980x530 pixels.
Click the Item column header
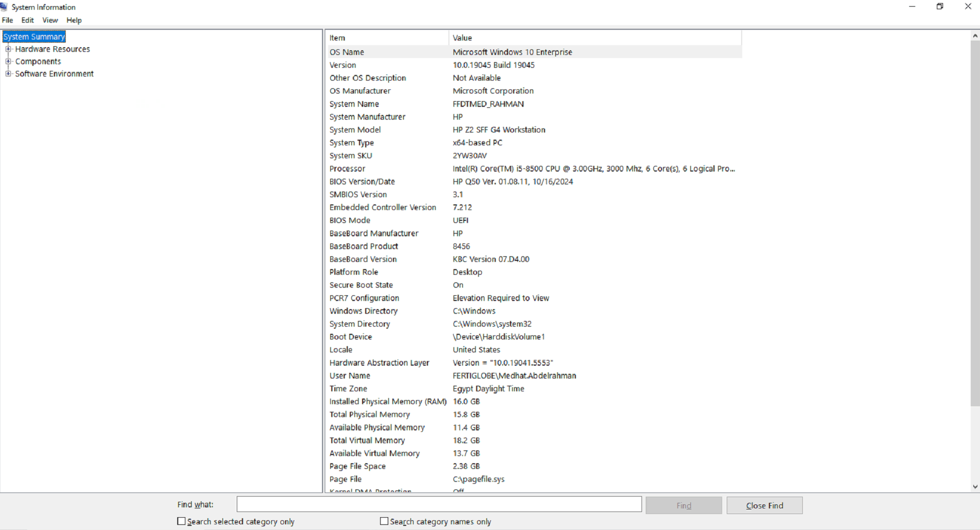[x=388, y=37]
